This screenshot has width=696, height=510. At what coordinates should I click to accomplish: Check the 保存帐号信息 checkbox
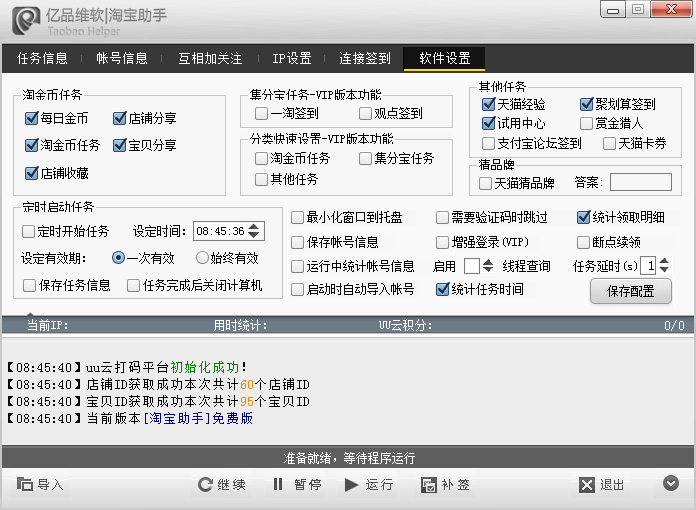pyautogui.click(x=297, y=242)
